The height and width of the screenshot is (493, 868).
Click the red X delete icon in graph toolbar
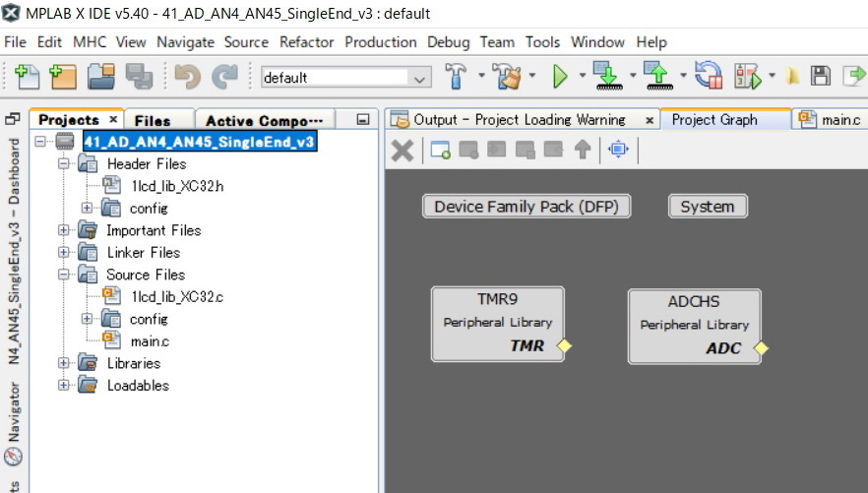(x=403, y=150)
